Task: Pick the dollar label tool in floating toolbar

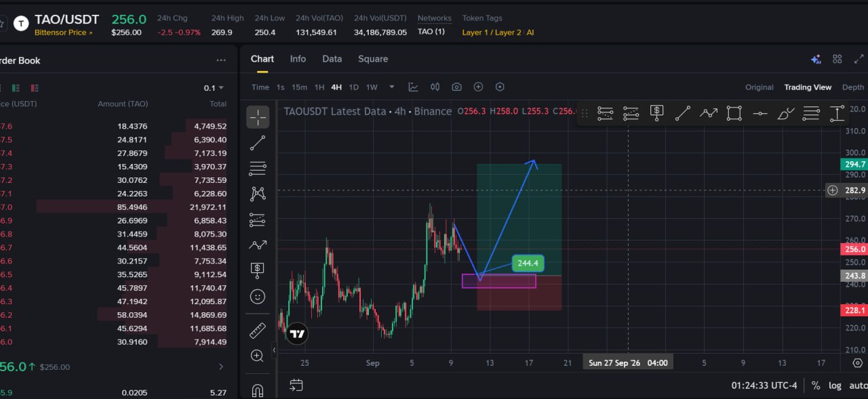Action: coord(657,113)
